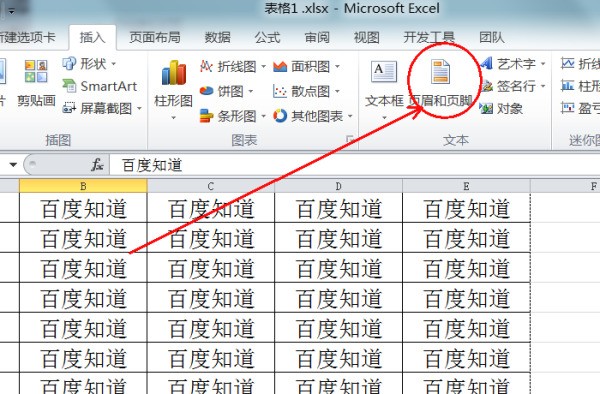Select empty first-row cell in column F
The width and height of the screenshot is (600, 394).
point(566,208)
